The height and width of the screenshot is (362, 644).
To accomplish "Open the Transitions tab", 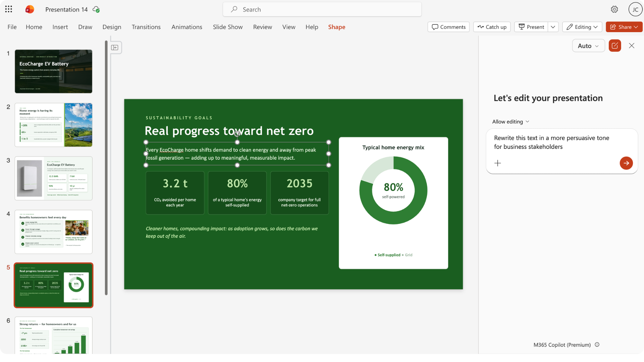I will tap(146, 27).
